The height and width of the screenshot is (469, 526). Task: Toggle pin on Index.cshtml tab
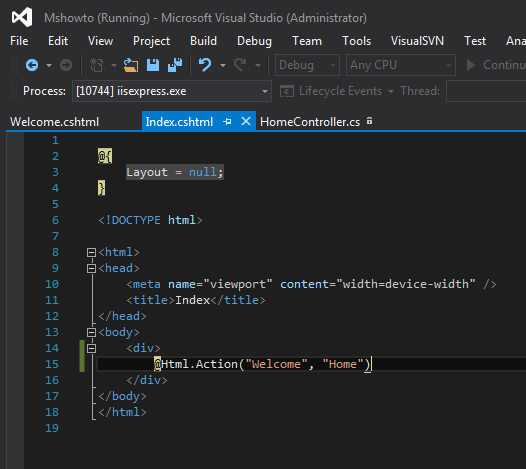click(227, 121)
